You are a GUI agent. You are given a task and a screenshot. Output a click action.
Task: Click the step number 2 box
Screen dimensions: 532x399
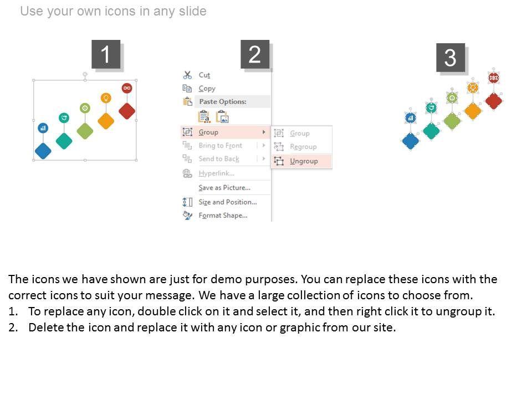255,54
